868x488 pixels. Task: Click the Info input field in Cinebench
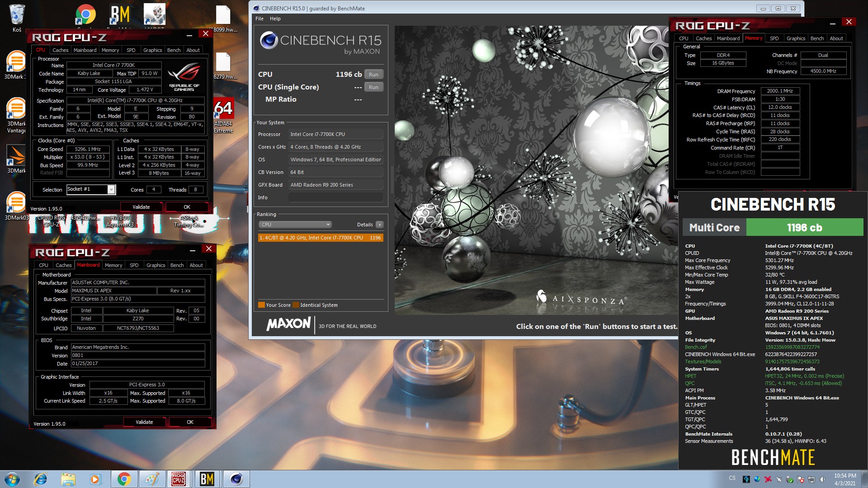coord(335,197)
